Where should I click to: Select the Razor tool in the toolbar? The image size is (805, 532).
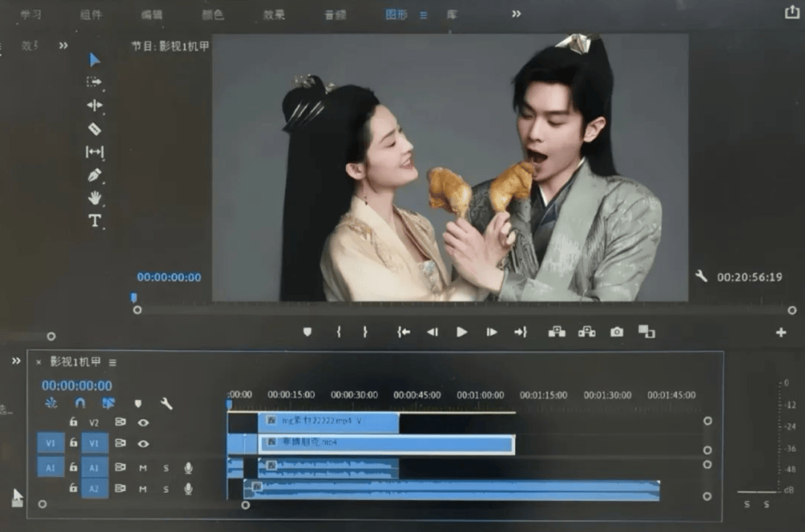click(x=95, y=129)
